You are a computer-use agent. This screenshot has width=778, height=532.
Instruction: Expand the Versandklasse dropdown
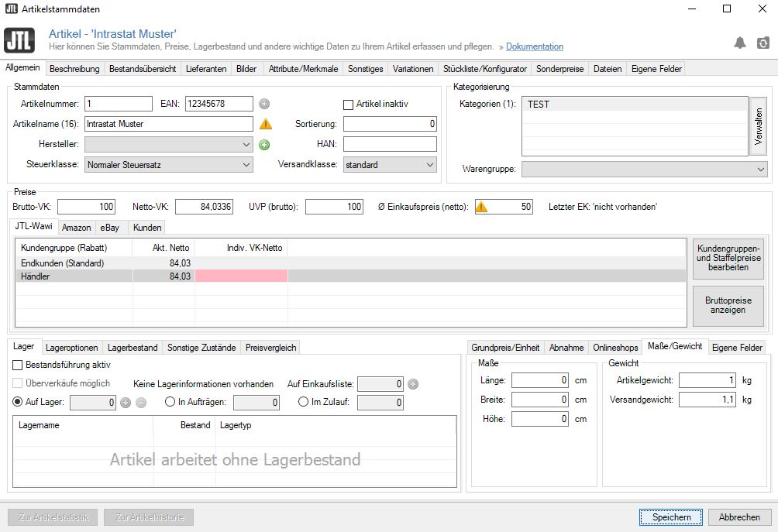390,165
